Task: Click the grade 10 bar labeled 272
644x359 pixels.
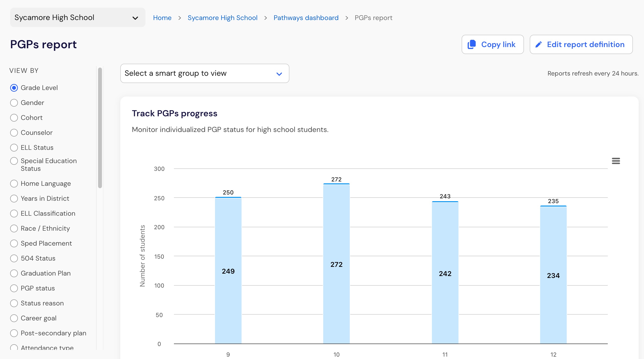Action: coord(336,264)
